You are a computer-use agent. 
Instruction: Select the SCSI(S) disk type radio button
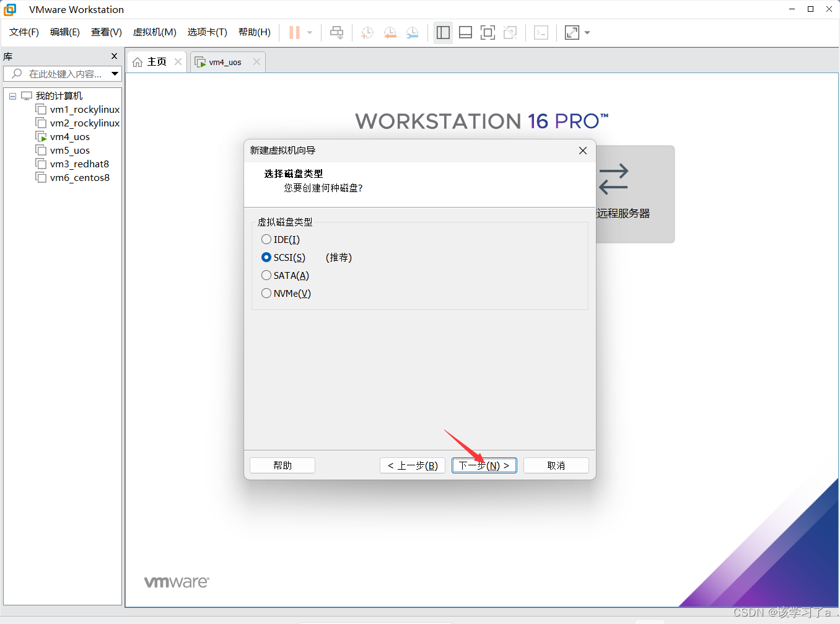click(266, 258)
